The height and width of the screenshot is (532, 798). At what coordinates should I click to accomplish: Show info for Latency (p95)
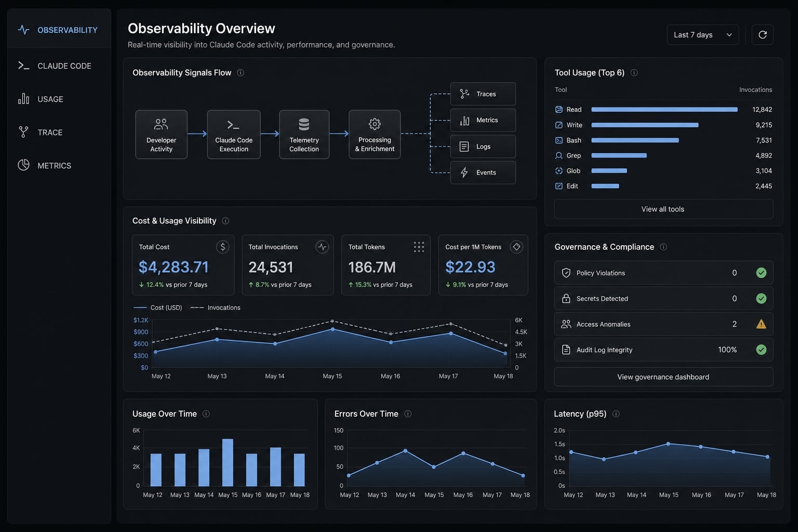[616, 414]
